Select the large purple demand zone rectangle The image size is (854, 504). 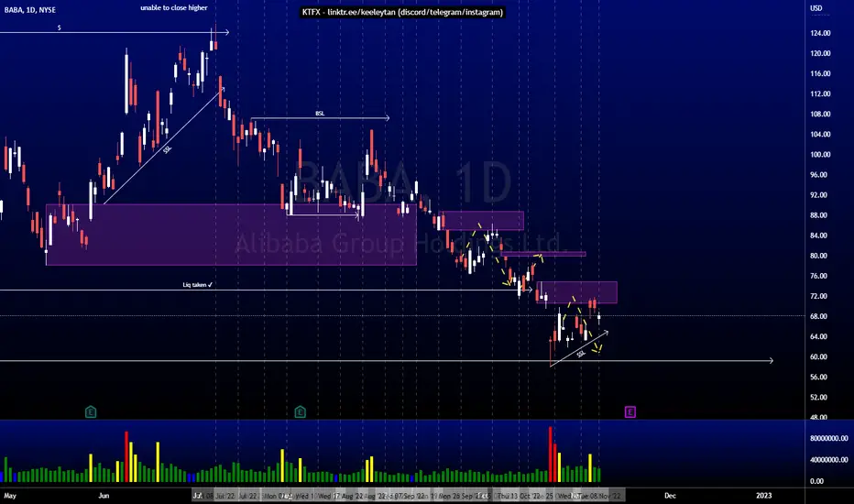pos(231,235)
